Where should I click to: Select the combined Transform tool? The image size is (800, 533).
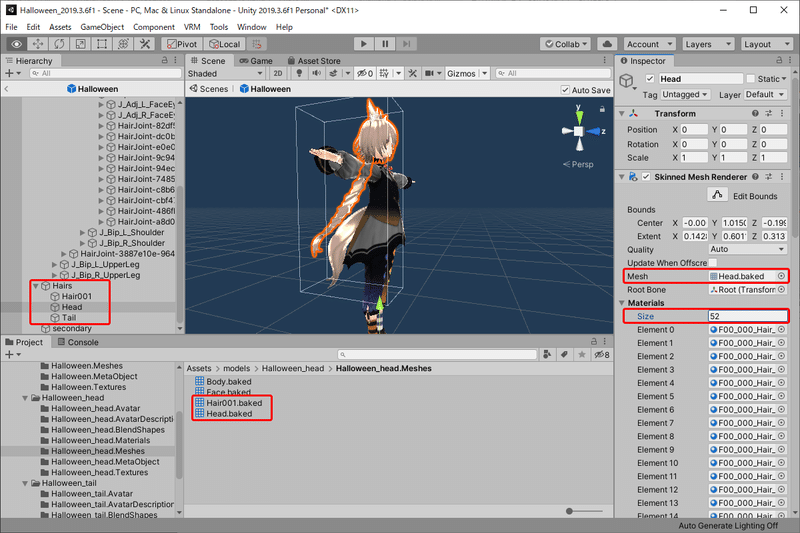(123, 44)
